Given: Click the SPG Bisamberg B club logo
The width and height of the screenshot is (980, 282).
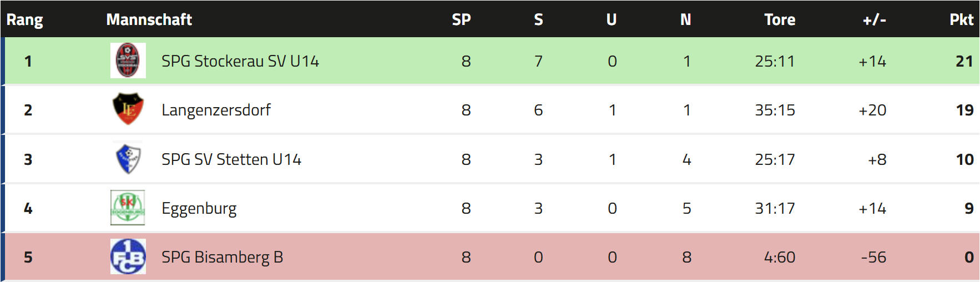Looking at the screenshot, I should [x=128, y=256].
